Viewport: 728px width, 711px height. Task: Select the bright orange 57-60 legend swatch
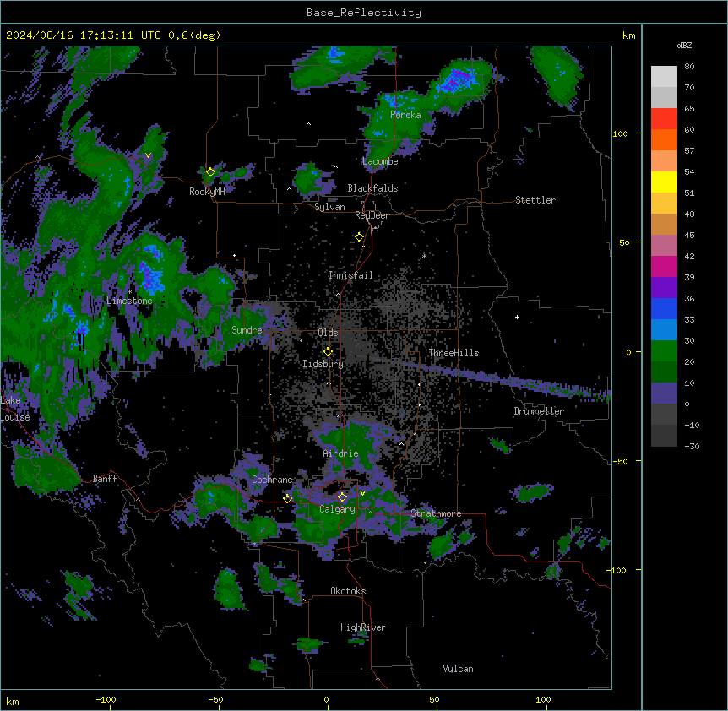pyautogui.click(x=664, y=139)
